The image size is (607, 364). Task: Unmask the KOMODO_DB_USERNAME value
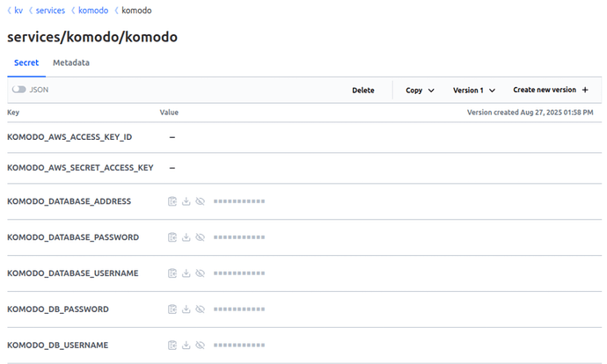click(200, 346)
